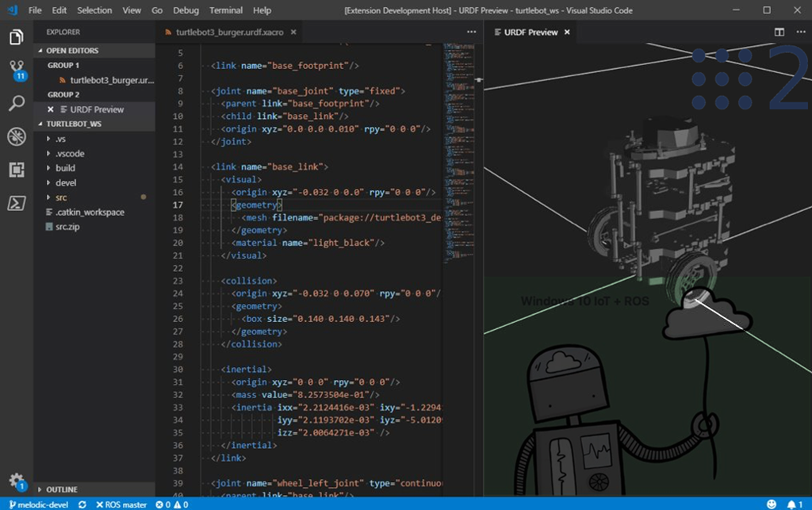The image size is (812, 510).
Task: Open the Selection menu
Action: (94, 10)
